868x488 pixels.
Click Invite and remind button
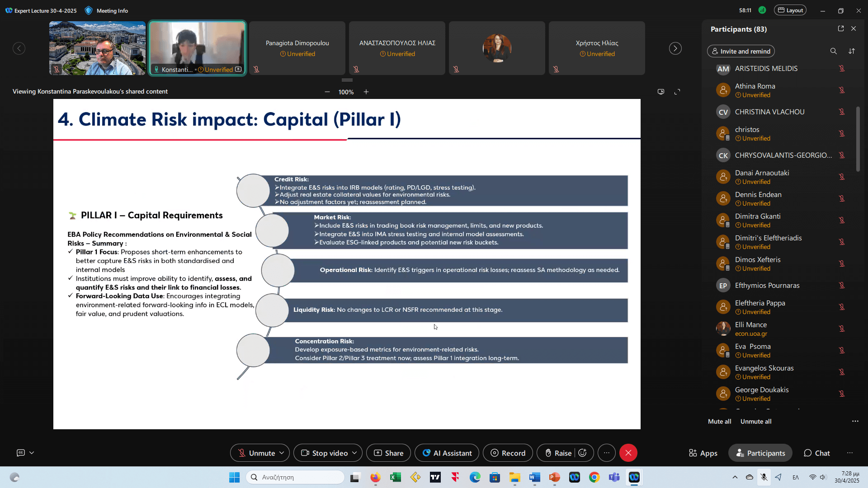click(741, 51)
